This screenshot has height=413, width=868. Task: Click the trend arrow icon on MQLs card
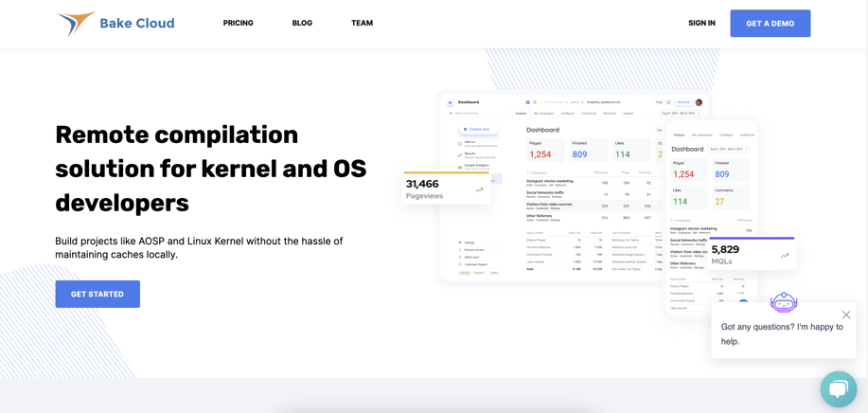[785, 255]
